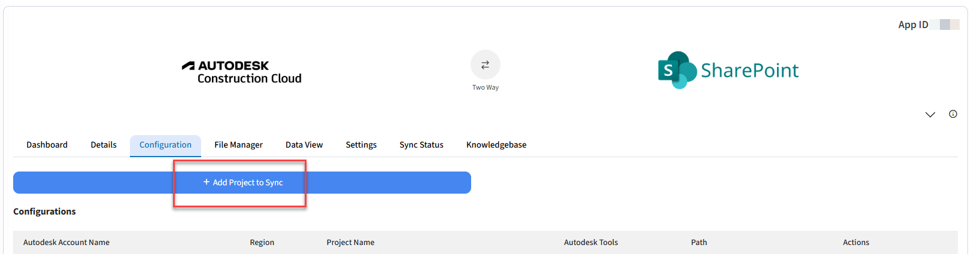Switch to the Details tab
This screenshot has height=254, width=980.
pos(104,145)
